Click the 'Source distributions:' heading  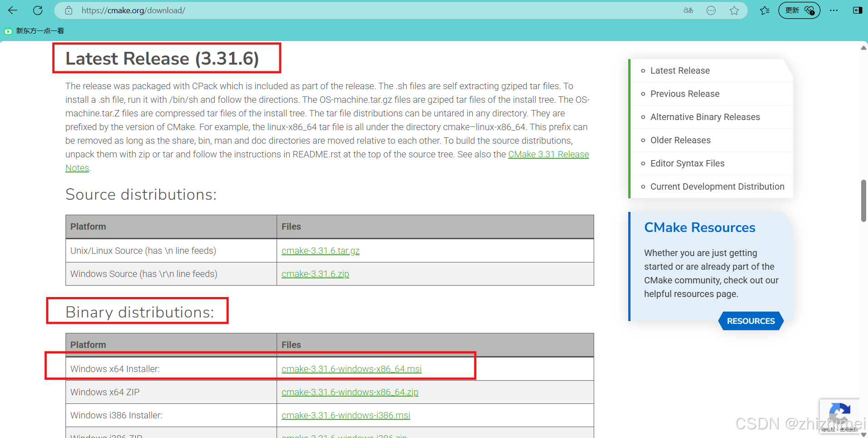pos(141,194)
